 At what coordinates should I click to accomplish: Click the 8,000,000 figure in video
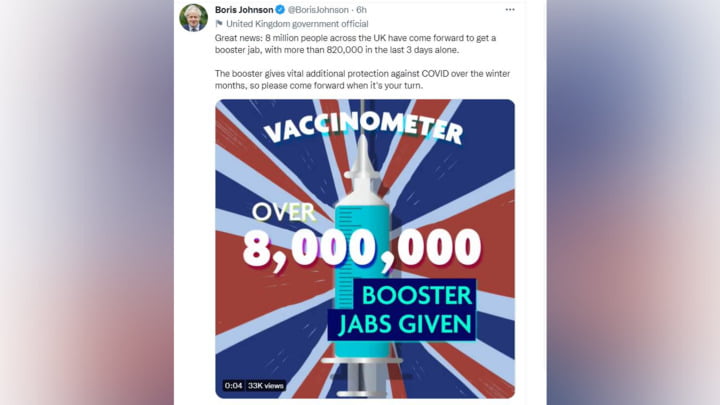(362, 248)
